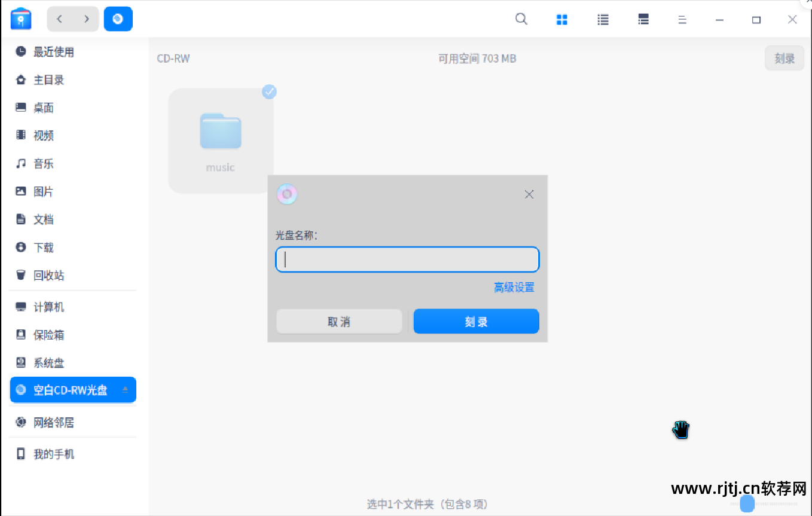
Task: Click the 光盘名称 label
Action: coord(297,236)
